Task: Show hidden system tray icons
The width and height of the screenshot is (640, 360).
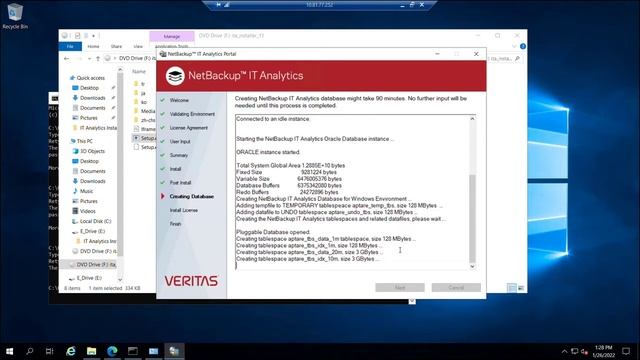Action: (564, 351)
